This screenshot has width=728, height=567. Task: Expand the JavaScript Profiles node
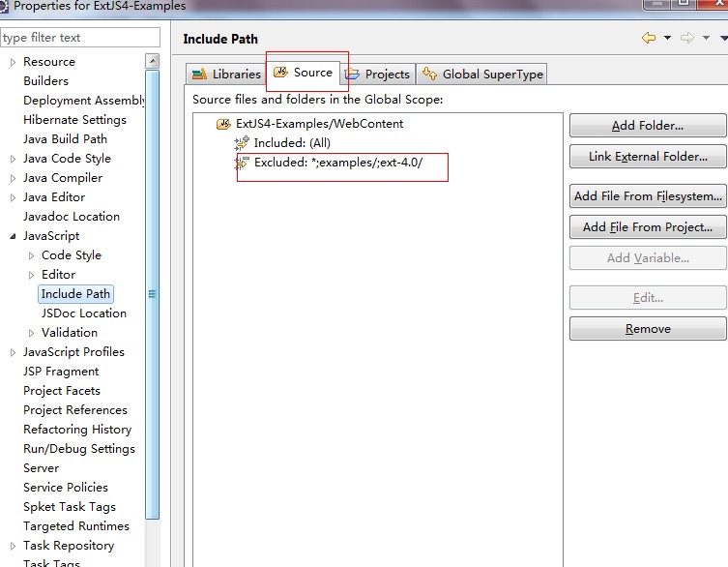13,353
